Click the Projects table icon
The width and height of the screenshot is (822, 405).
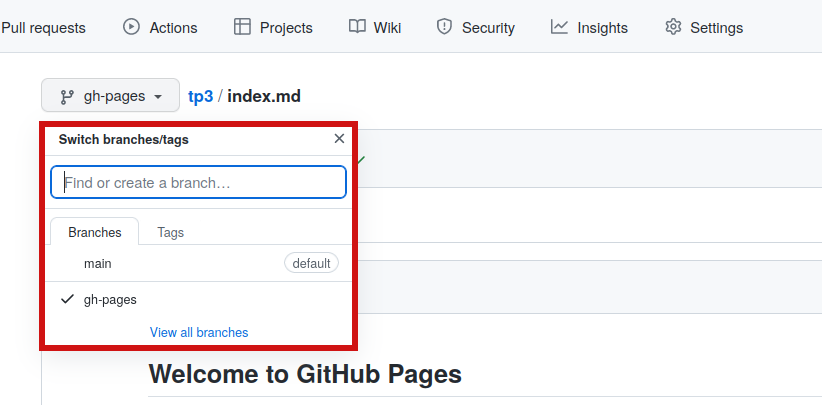point(242,27)
